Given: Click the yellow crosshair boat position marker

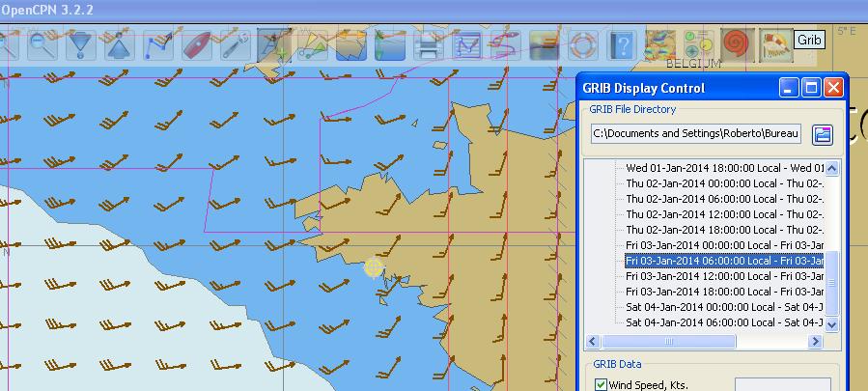Looking at the screenshot, I should 375,268.
